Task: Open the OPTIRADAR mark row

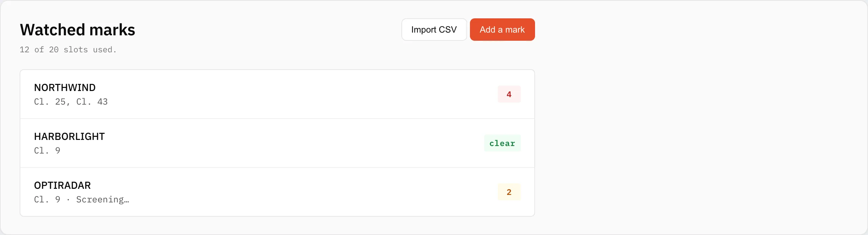Action: (x=277, y=192)
